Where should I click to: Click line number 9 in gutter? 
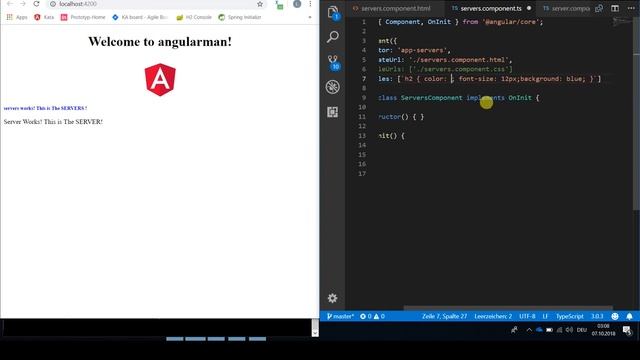(x=364, y=98)
